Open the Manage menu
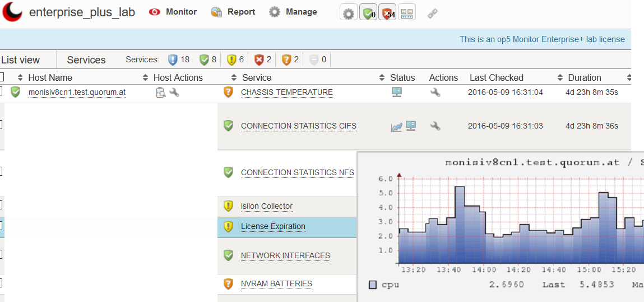Image resolution: width=644 pixels, height=302 pixels. click(x=293, y=12)
